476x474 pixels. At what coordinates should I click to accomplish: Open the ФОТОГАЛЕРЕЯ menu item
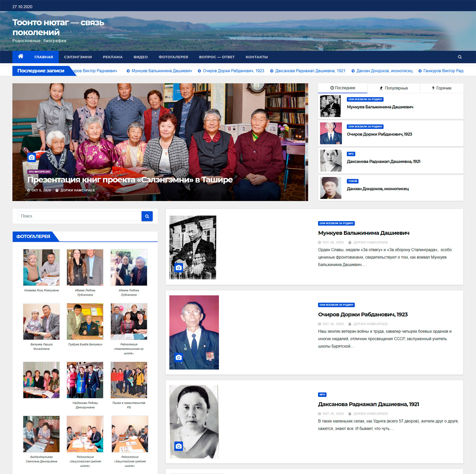(x=173, y=57)
